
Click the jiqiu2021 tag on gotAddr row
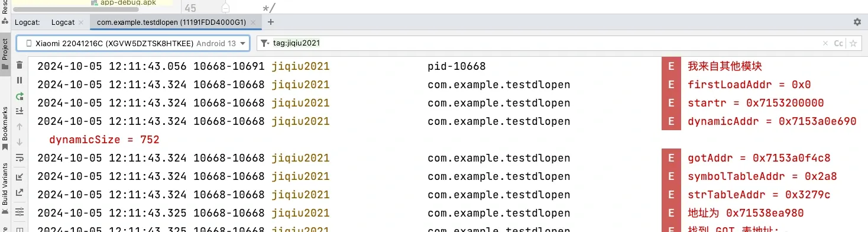300,158
